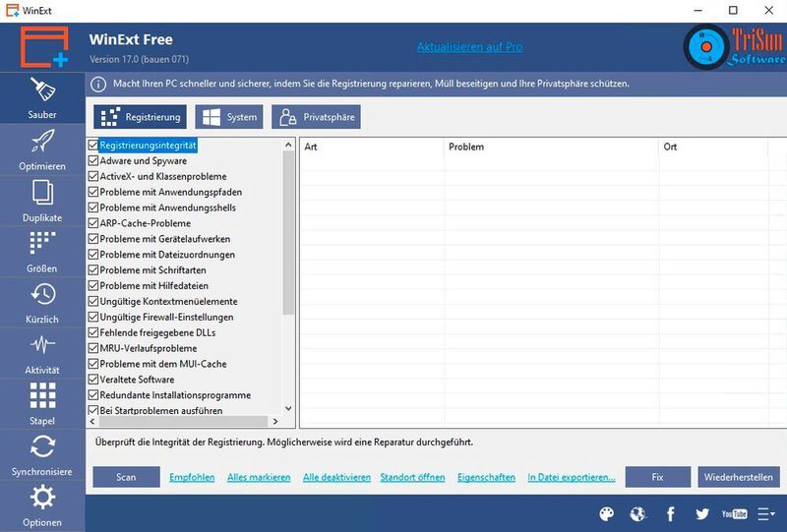Click the TriSun Software logo
The image size is (787, 532).
click(x=734, y=47)
